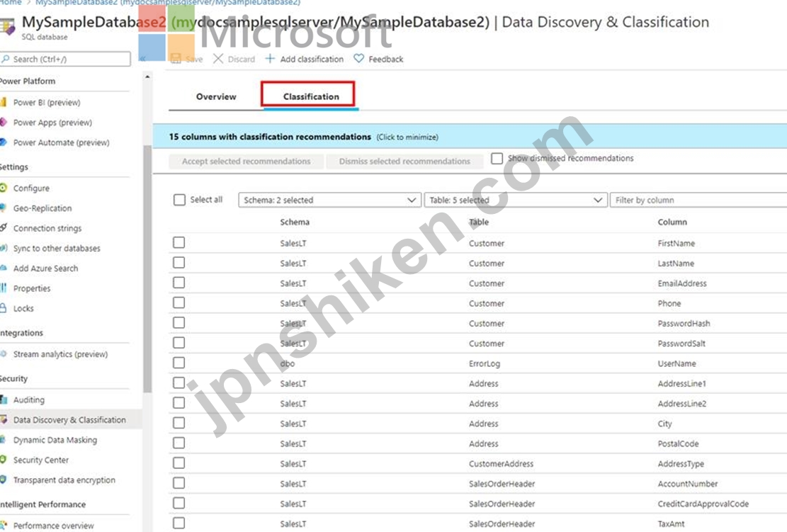Click the Stream analytics icon
Screen dimensions: 787x532
point(3,353)
